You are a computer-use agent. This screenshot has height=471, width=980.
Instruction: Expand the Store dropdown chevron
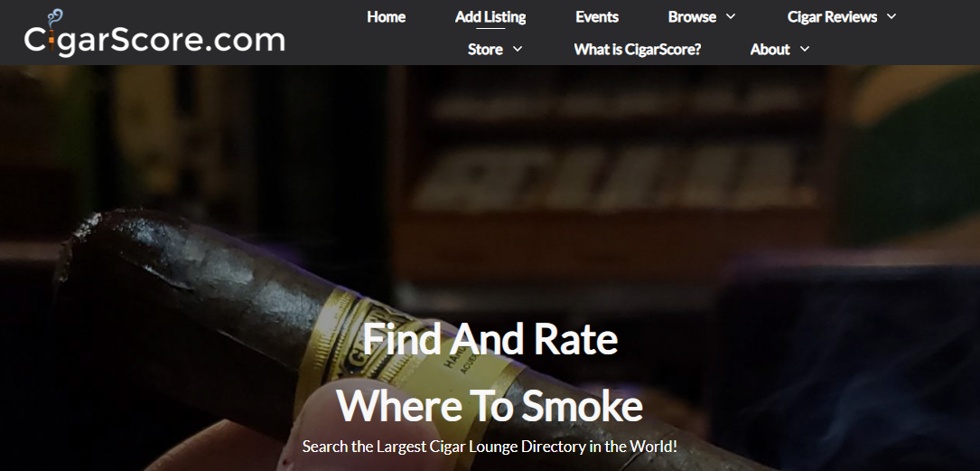[x=518, y=50]
